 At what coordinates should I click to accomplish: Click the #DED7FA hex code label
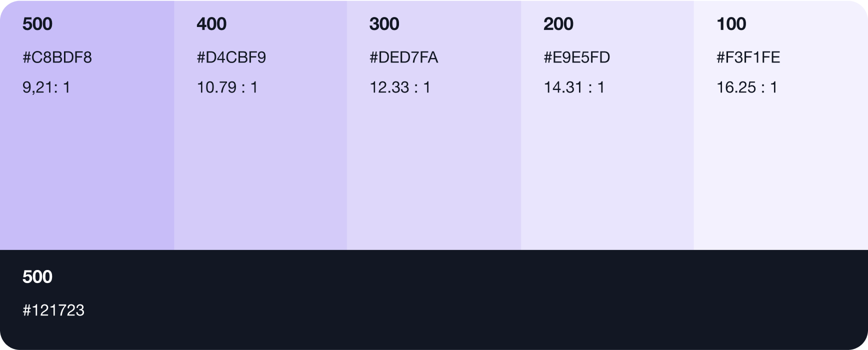[x=403, y=57]
